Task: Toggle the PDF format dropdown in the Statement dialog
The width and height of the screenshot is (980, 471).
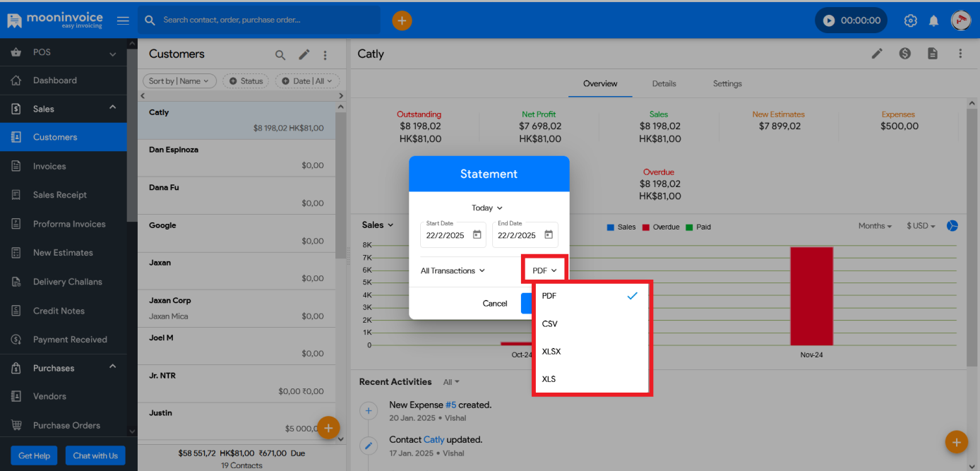Action: (x=545, y=270)
